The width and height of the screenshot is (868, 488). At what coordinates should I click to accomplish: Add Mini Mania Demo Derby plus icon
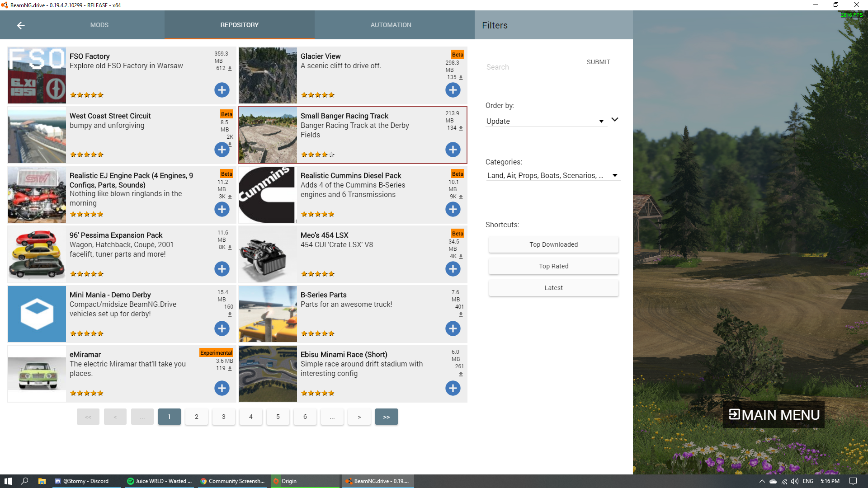click(x=222, y=328)
